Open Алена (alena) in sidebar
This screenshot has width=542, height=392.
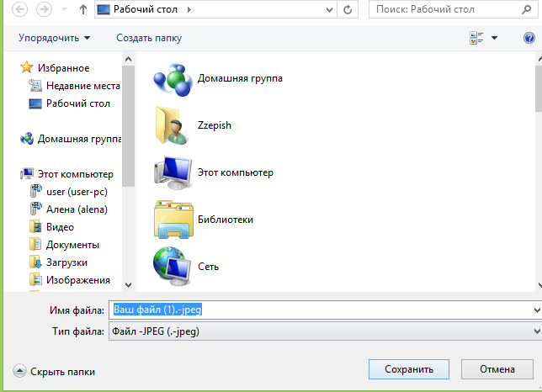pyautogui.click(x=77, y=209)
